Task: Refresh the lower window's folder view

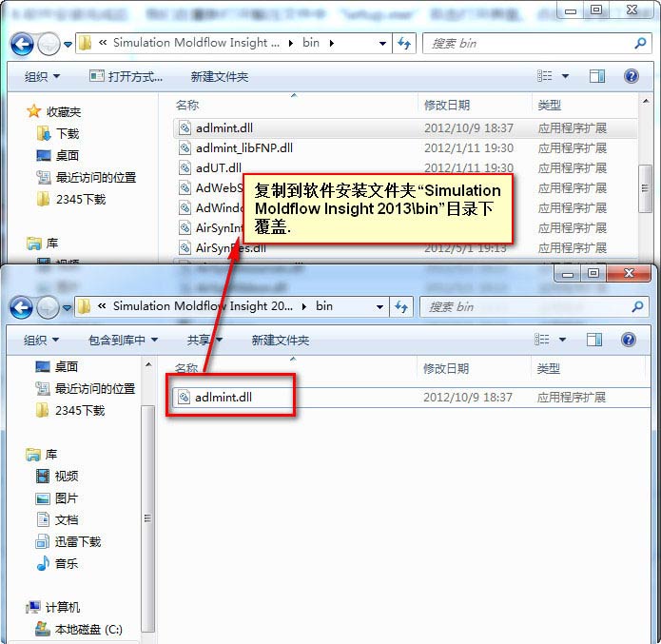Action: [401, 306]
